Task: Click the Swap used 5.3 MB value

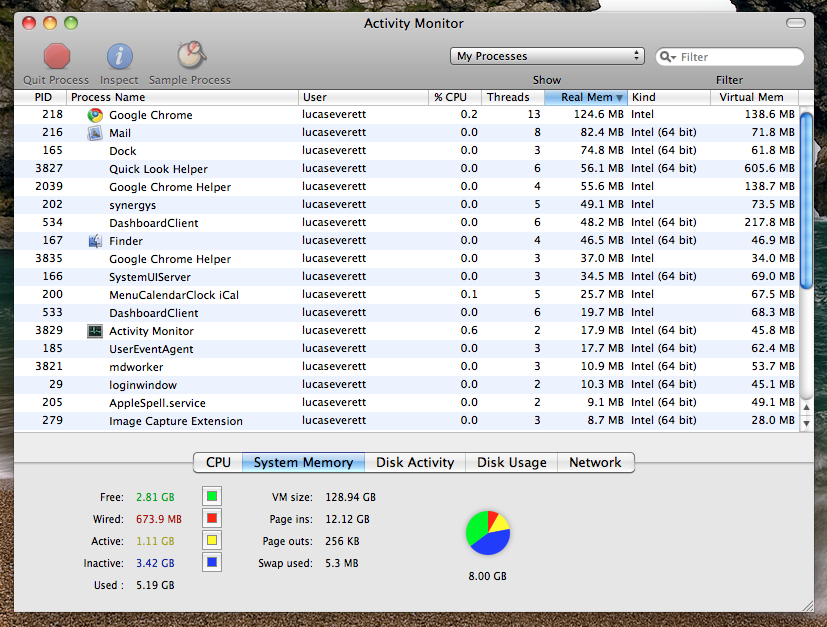Action: coord(341,563)
